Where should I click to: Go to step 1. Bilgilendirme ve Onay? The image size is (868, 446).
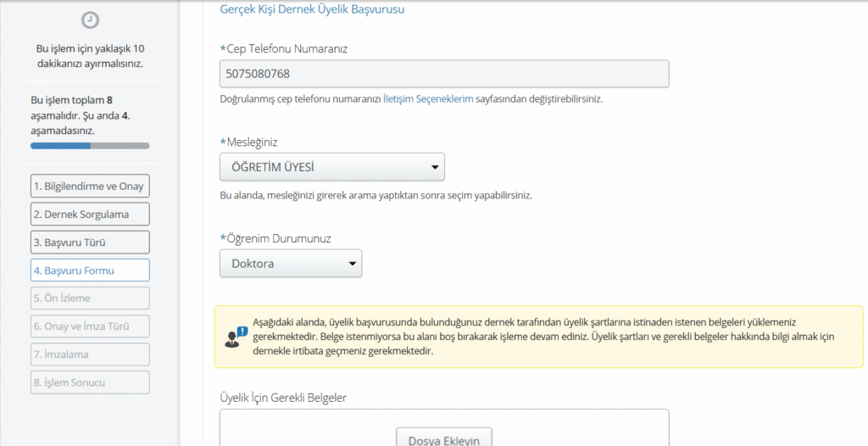pyautogui.click(x=90, y=187)
